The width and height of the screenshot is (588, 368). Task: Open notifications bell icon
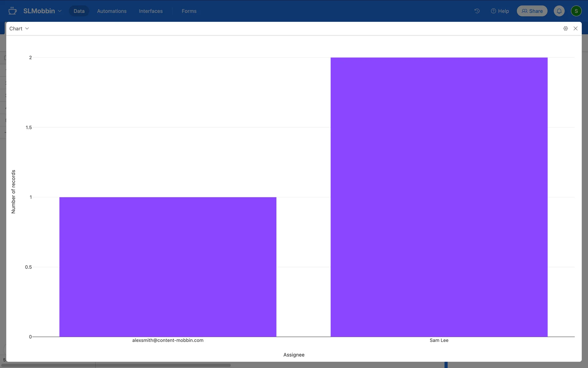coord(559,11)
